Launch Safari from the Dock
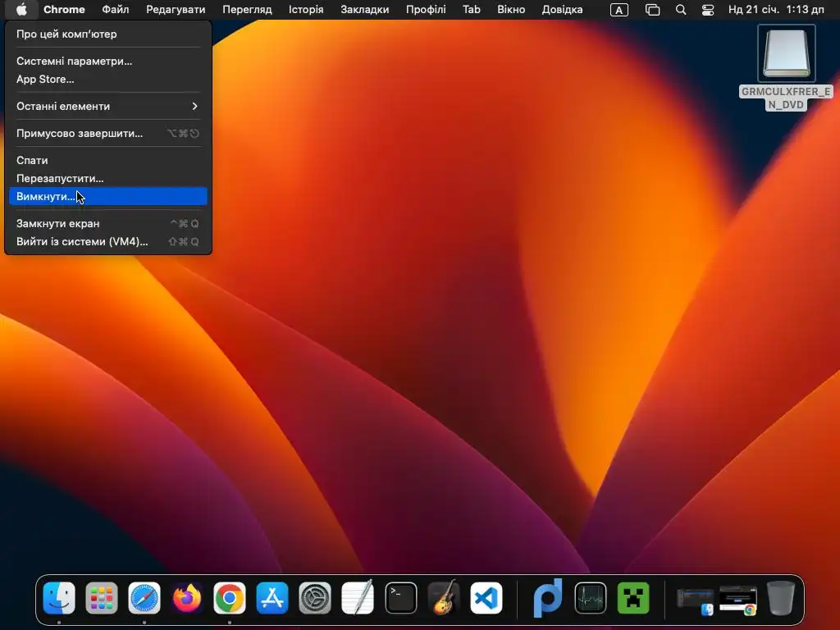Viewport: 840px width, 630px height. (x=144, y=598)
